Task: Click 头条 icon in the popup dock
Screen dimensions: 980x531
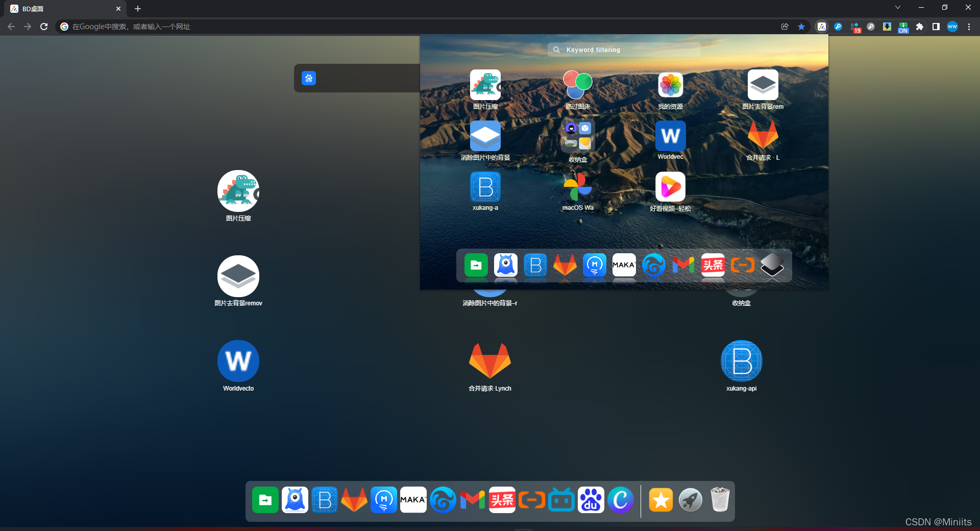Action: click(x=713, y=265)
